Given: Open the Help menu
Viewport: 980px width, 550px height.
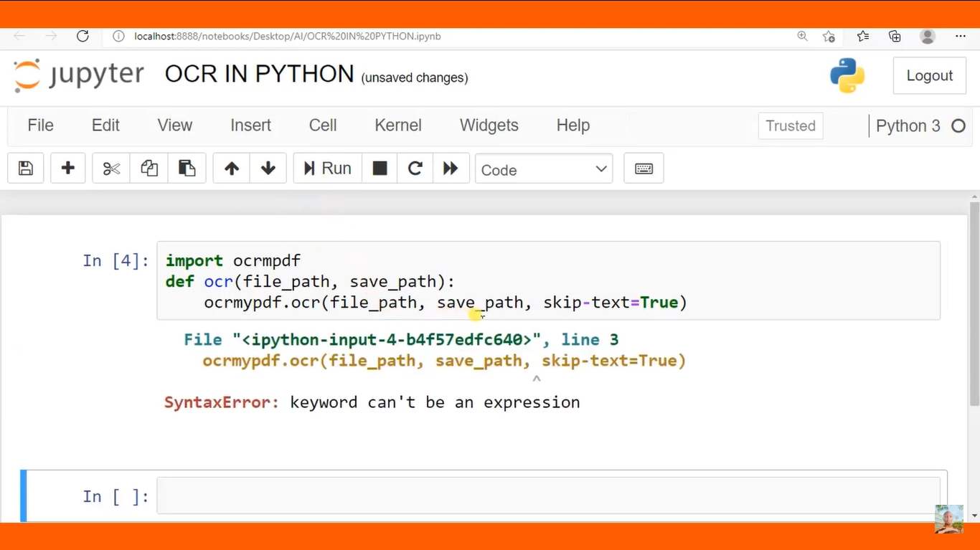Looking at the screenshot, I should pyautogui.click(x=573, y=125).
